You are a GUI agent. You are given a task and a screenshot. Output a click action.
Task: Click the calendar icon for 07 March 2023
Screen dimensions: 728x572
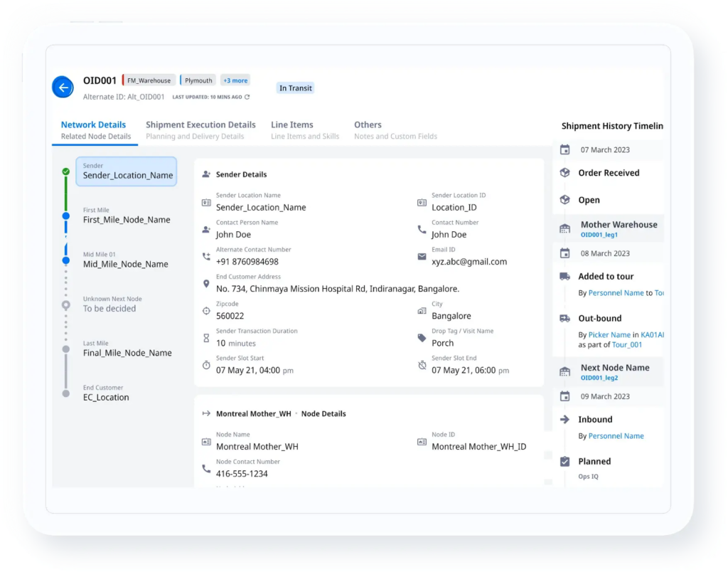click(x=564, y=149)
